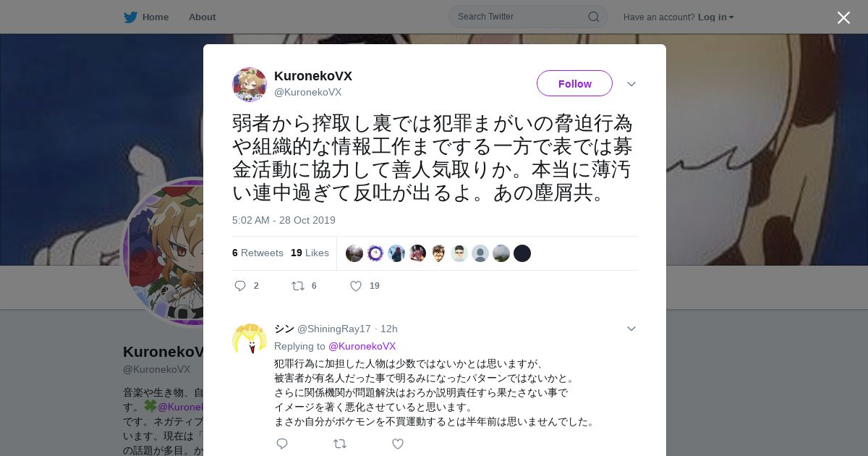Click the search magnifier icon

click(593, 17)
